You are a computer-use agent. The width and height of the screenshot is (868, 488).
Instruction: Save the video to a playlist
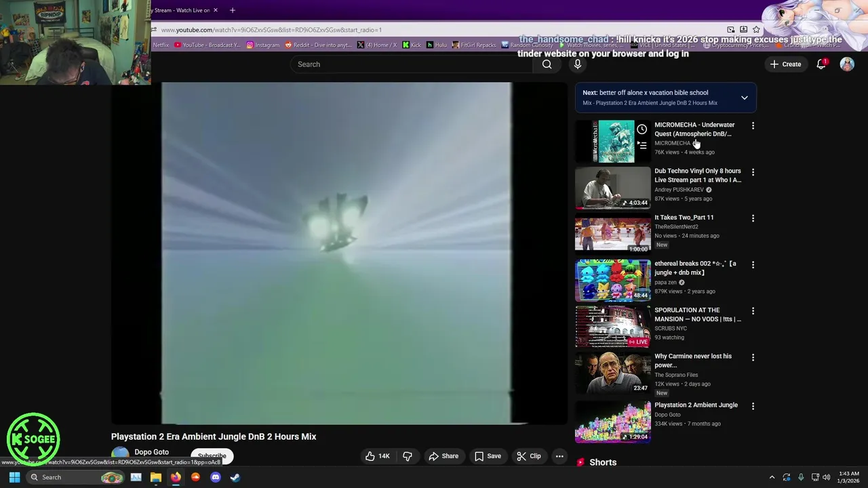(488, 456)
